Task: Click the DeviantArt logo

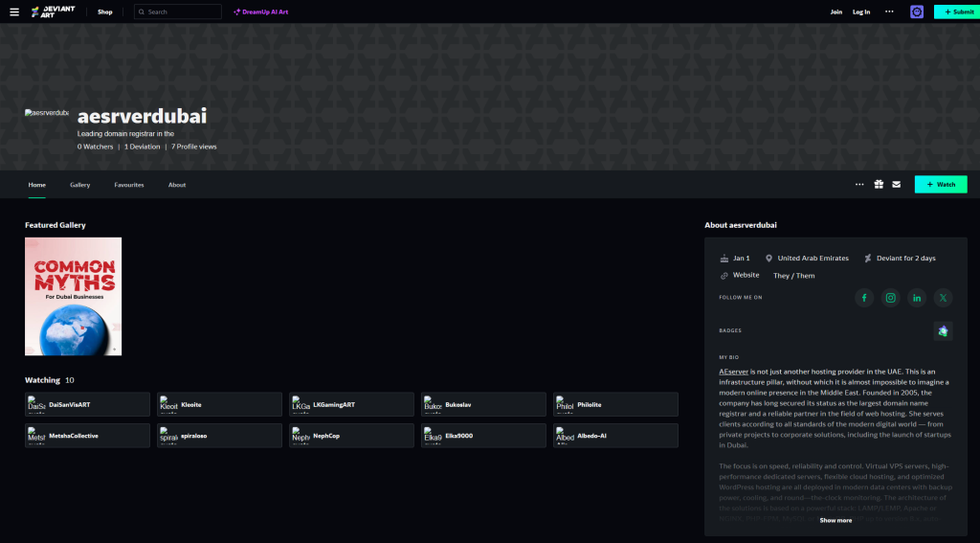Action: (54, 11)
